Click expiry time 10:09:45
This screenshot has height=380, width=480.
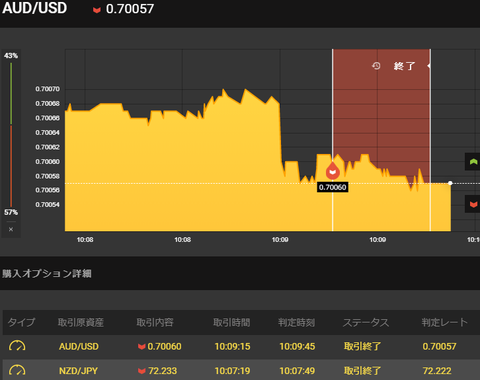coord(297,347)
